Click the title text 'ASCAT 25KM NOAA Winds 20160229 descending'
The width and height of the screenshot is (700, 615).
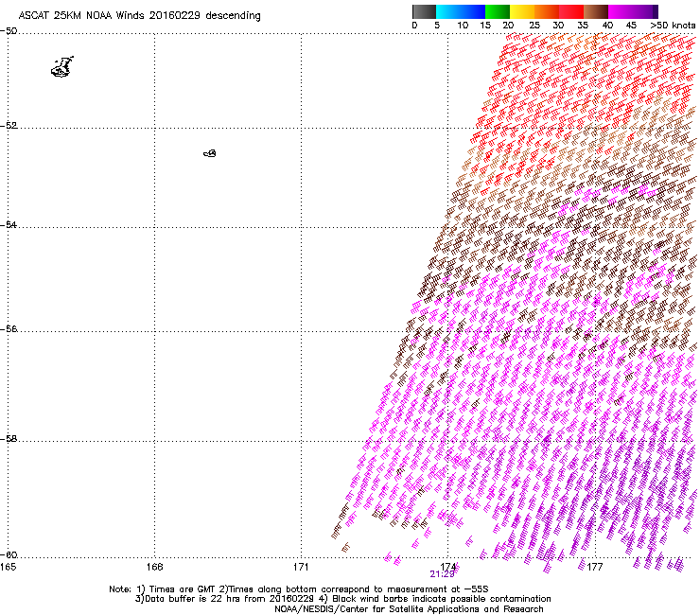pos(139,16)
